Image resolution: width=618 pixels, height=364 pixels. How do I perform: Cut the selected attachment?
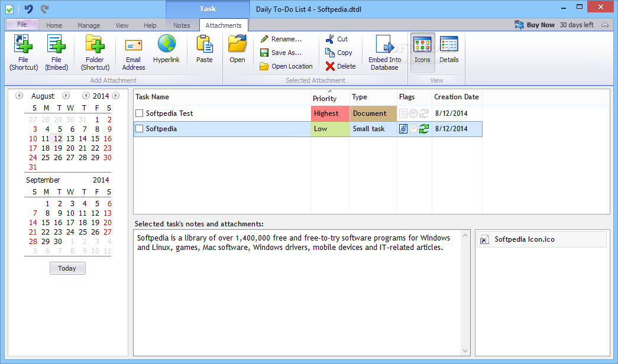[336, 39]
